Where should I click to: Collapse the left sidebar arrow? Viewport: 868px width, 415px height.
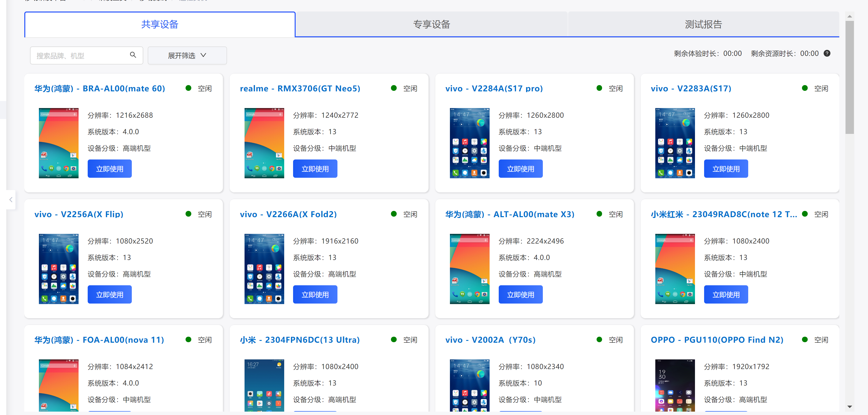click(11, 200)
